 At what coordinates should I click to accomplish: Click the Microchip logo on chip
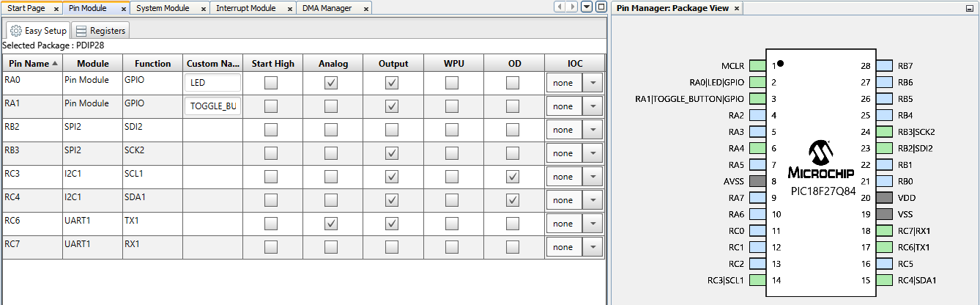point(821,161)
